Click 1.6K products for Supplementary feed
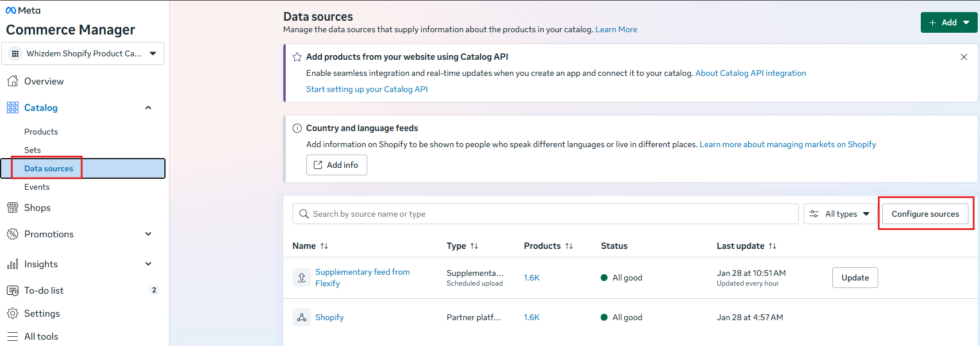This screenshot has width=980, height=346. tap(532, 278)
